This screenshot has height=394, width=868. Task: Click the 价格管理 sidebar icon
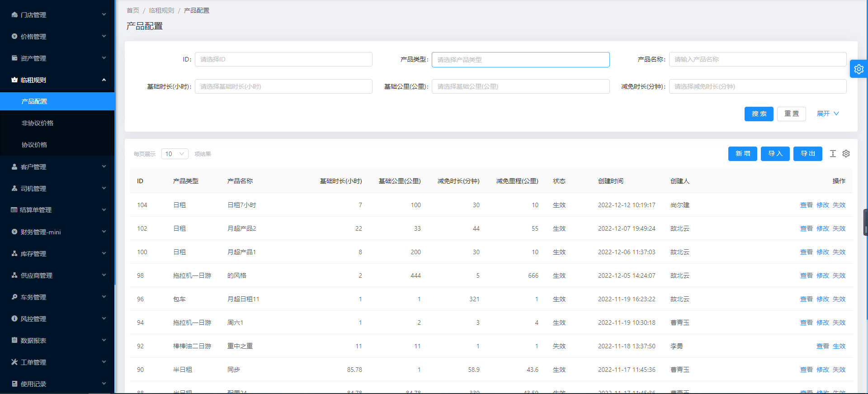pos(14,37)
